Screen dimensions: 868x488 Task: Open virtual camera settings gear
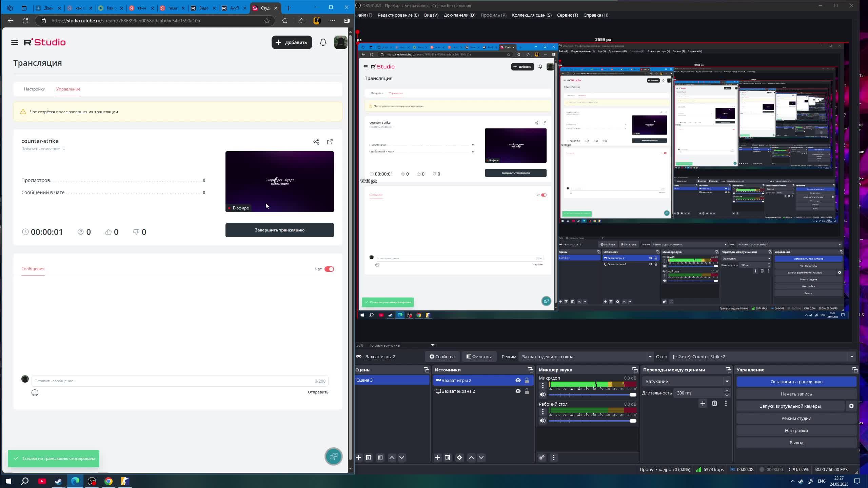tap(851, 406)
